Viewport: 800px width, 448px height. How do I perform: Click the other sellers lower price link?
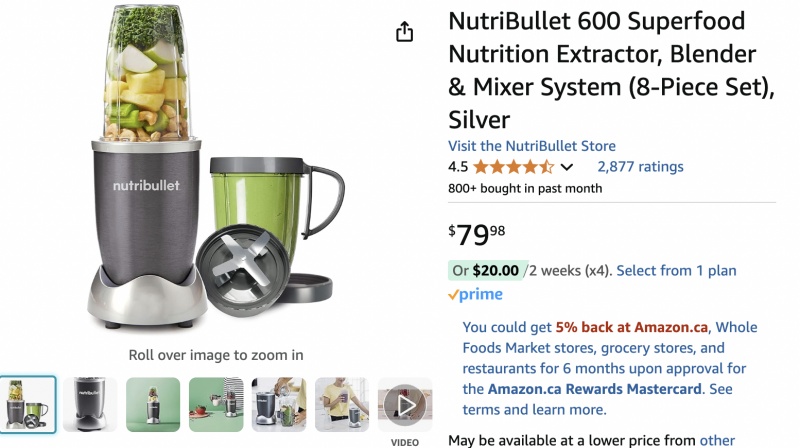click(717, 440)
